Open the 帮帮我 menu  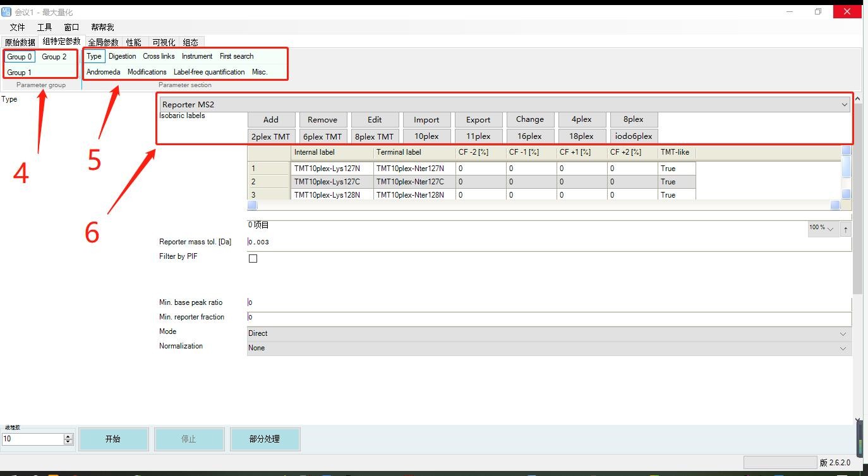102,27
